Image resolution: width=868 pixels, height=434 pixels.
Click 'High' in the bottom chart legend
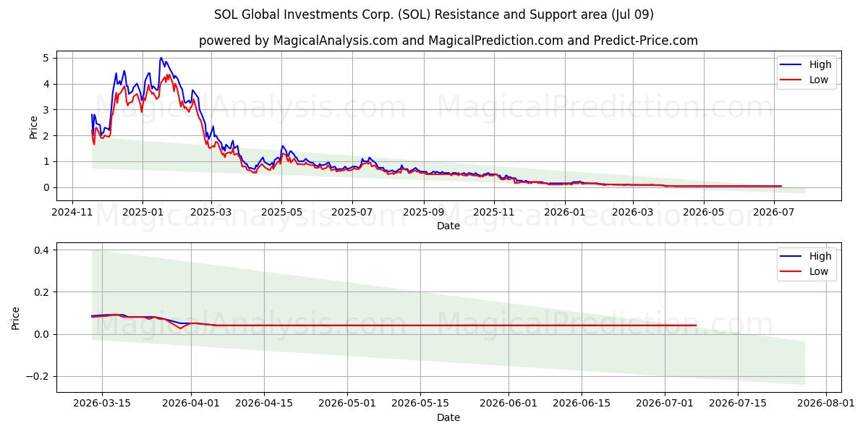(x=820, y=256)
